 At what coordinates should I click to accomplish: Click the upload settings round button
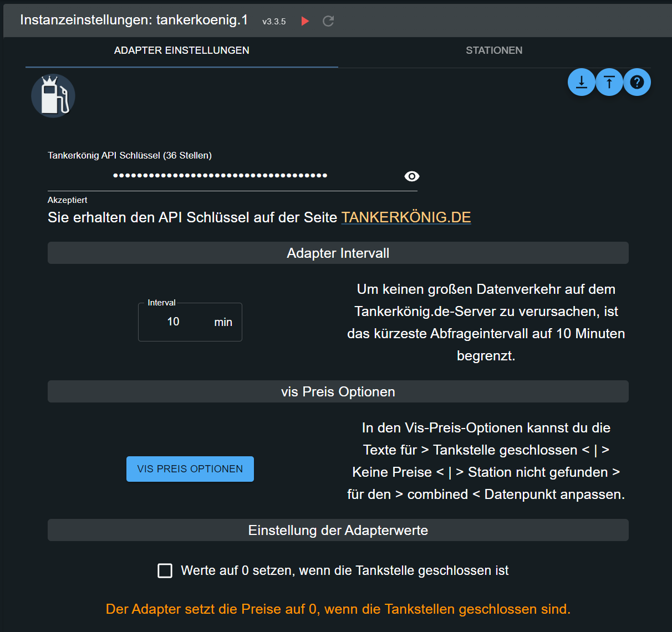(609, 82)
